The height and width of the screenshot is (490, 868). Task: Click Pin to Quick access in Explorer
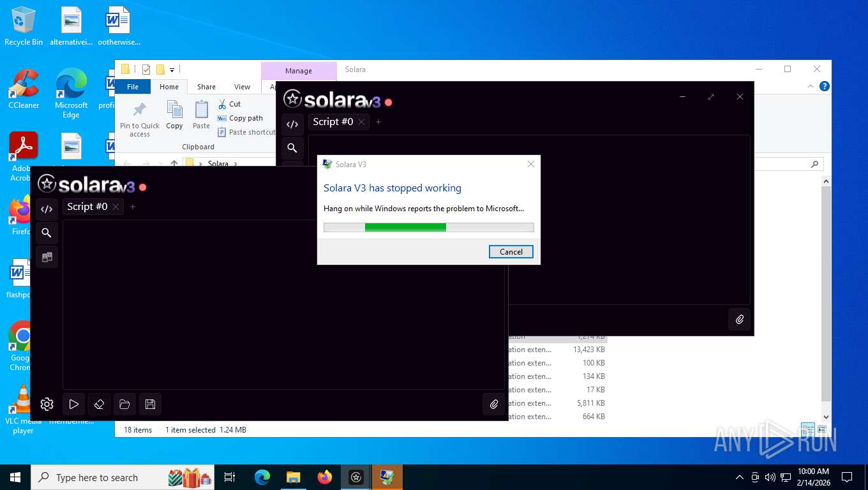(x=140, y=119)
